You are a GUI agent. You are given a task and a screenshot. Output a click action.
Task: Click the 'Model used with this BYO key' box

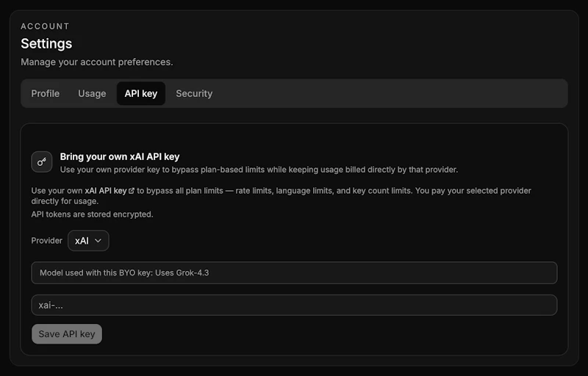(294, 272)
